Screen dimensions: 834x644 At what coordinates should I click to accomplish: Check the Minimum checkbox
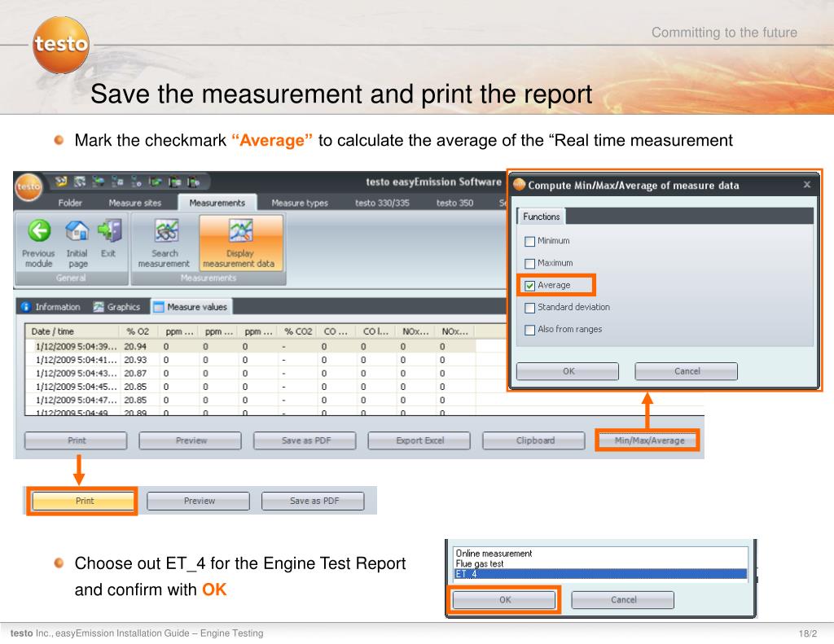click(x=529, y=242)
